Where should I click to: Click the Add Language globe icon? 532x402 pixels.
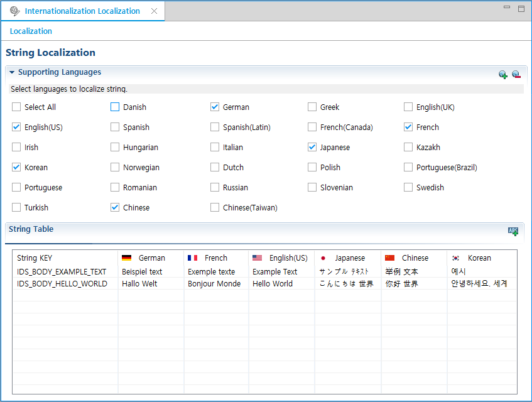coord(502,74)
